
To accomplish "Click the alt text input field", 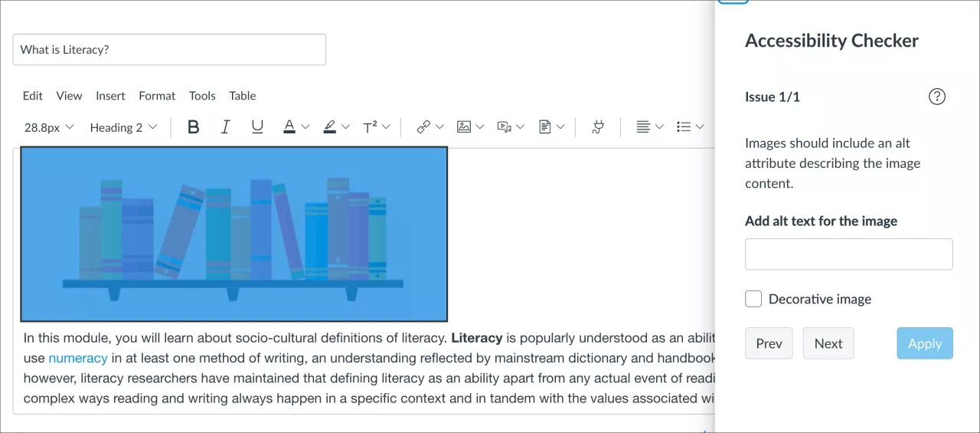I will (x=848, y=254).
